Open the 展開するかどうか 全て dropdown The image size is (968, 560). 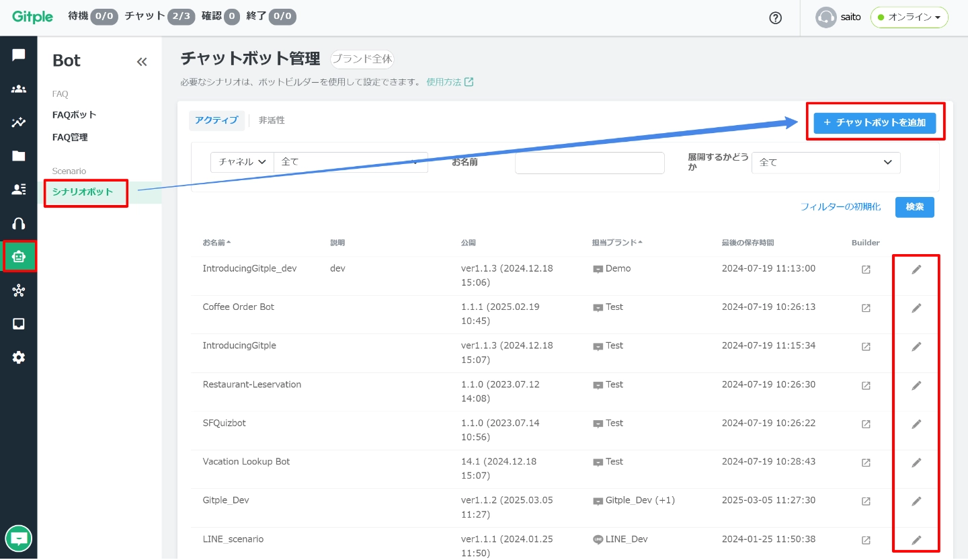825,162
